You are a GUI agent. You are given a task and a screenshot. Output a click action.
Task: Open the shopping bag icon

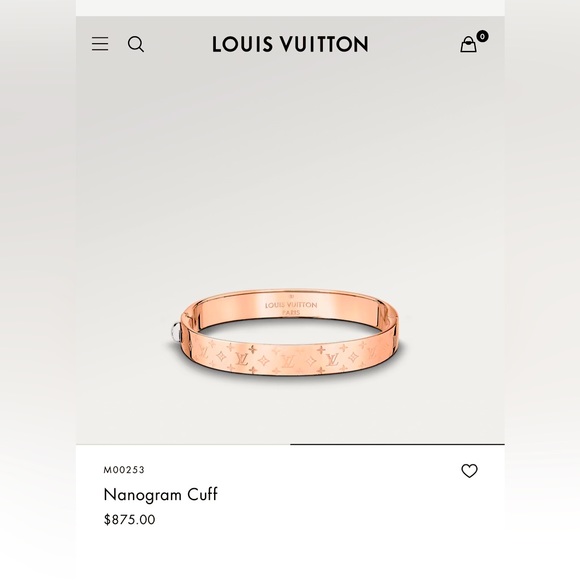pos(468,44)
